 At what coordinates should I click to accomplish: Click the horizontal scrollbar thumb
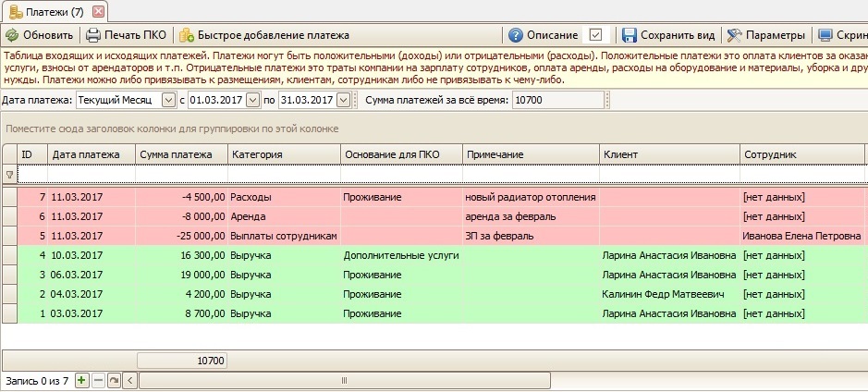pos(344,380)
